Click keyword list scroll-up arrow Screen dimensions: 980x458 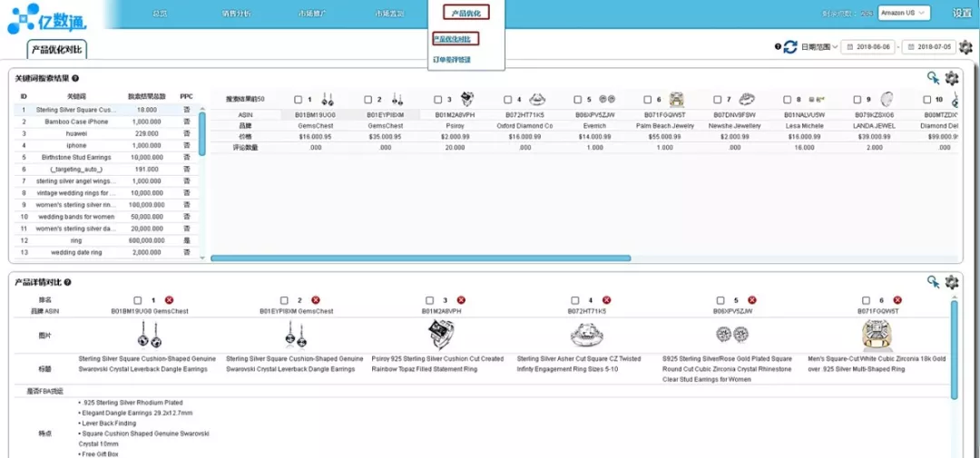pyautogui.click(x=201, y=109)
